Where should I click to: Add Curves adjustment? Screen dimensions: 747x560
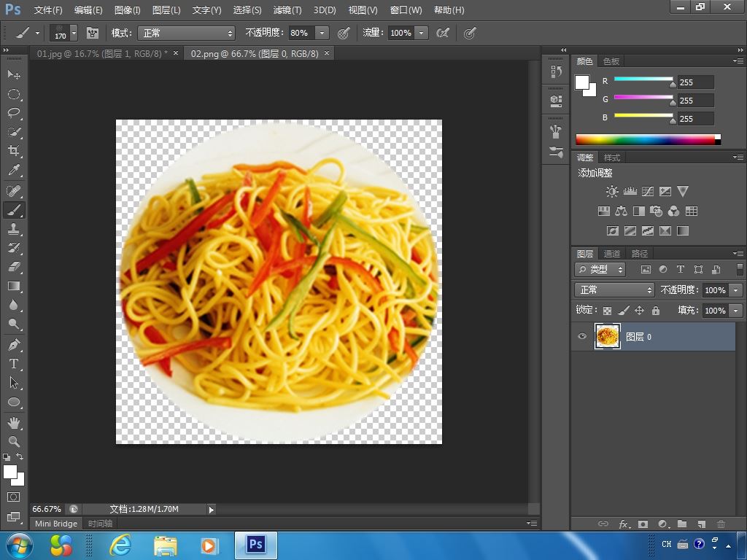click(648, 192)
